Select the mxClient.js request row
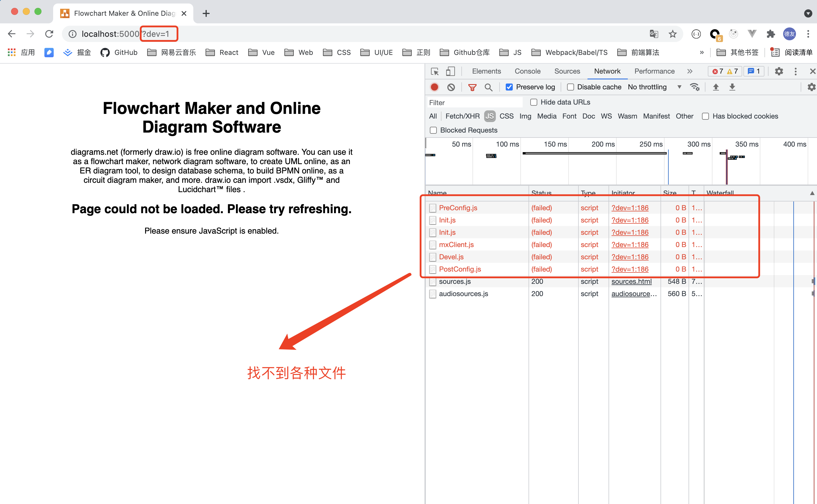 point(565,245)
